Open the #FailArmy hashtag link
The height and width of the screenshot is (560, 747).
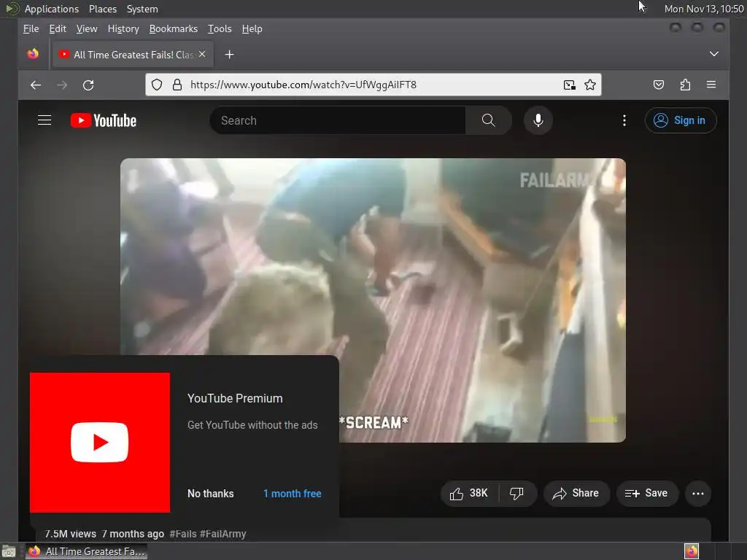coord(223,534)
